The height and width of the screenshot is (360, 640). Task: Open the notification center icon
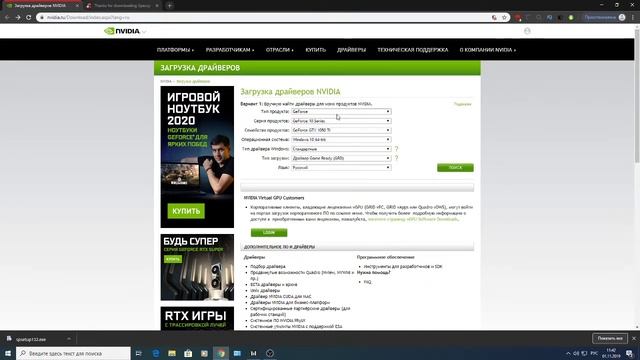click(x=629, y=353)
